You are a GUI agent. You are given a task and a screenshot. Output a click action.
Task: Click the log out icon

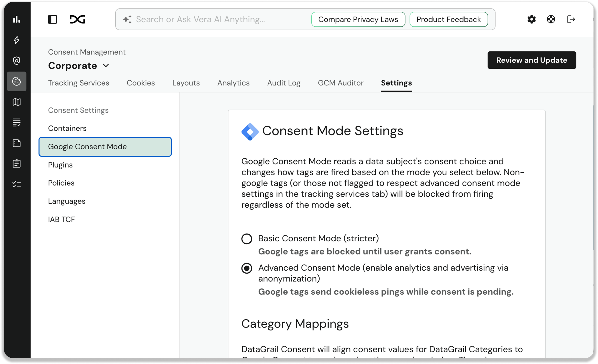tap(571, 19)
